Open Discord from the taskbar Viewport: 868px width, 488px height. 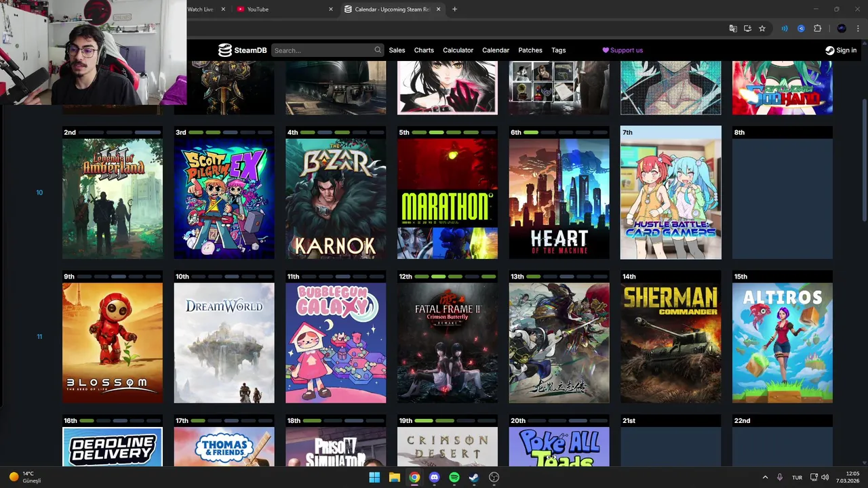434,477
